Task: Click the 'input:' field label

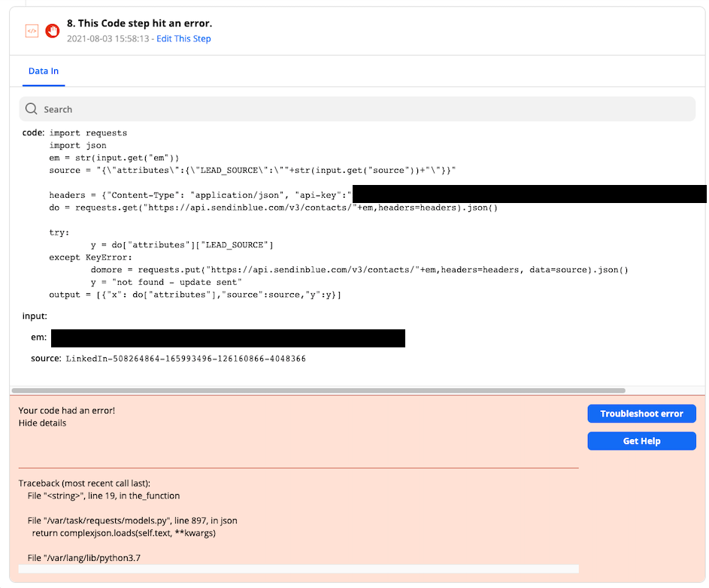Action: tap(35, 316)
